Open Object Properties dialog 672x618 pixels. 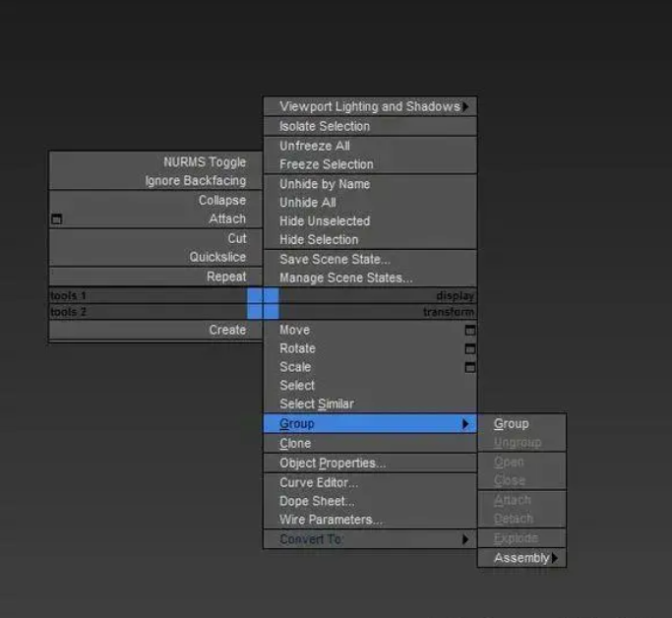pyautogui.click(x=333, y=463)
